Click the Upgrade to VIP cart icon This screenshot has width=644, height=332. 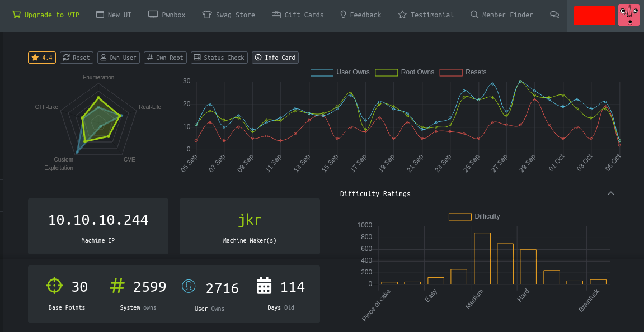pyautogui.click(x=16, y=15)
